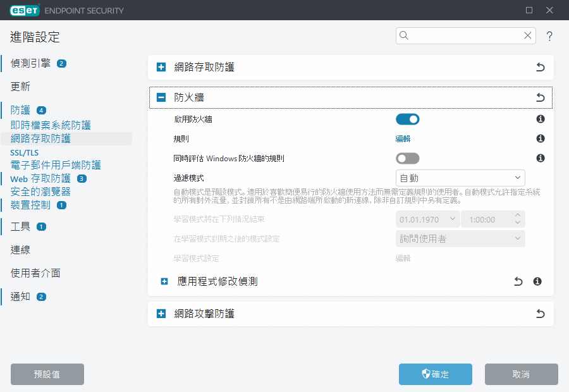This screenshot has width=569, height=392.
Task: Focus the search input field
Action: pyautogui.click(x=465, y=35)
